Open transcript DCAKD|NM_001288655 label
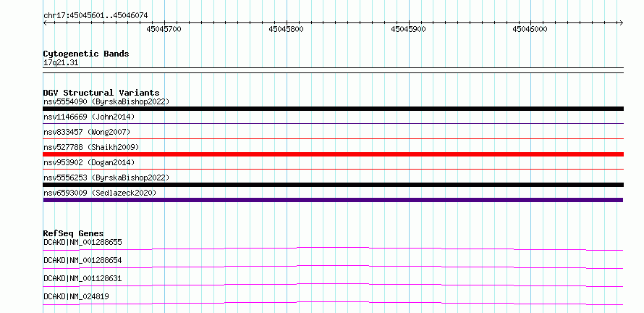This screenshot has width=644, height=313. point(82,242)
